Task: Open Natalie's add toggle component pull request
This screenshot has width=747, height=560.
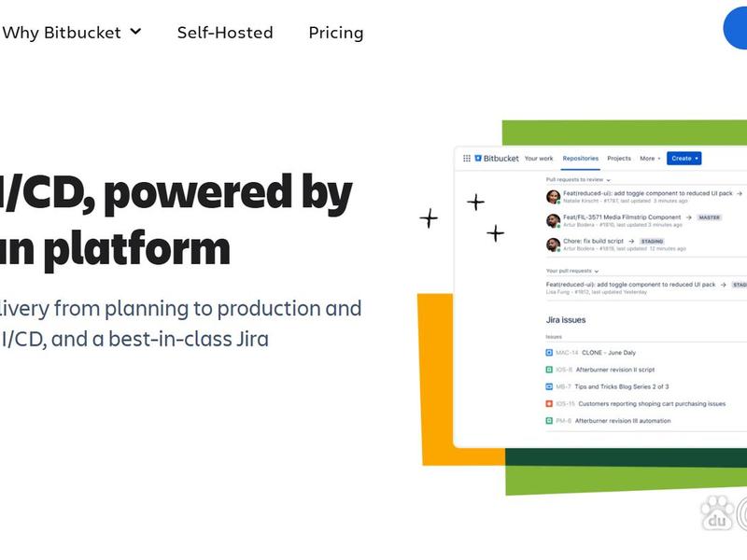Action: [x=647, y=193]
